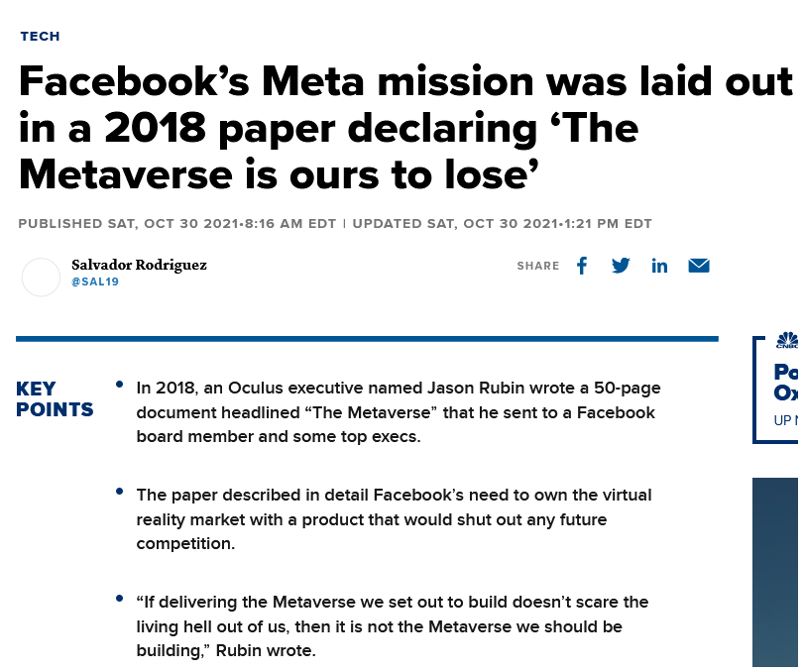Select first key point about Jason Rubin
Screen dimensions: 803x672
(x=399, y=412)
